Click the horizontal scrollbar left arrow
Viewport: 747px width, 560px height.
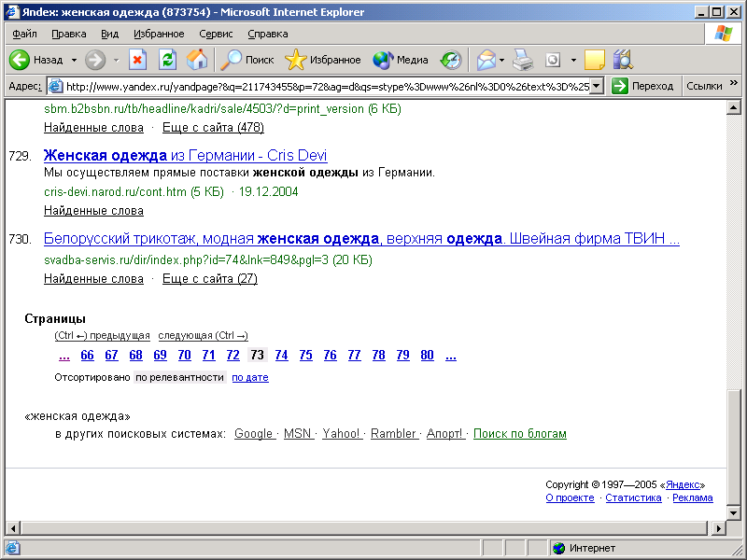click(x=13, y=528)
